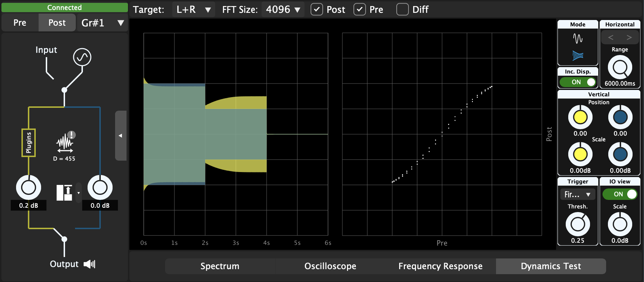644x282 pixels.
Task: Select the waveform display mode icon
Action: 578,39
